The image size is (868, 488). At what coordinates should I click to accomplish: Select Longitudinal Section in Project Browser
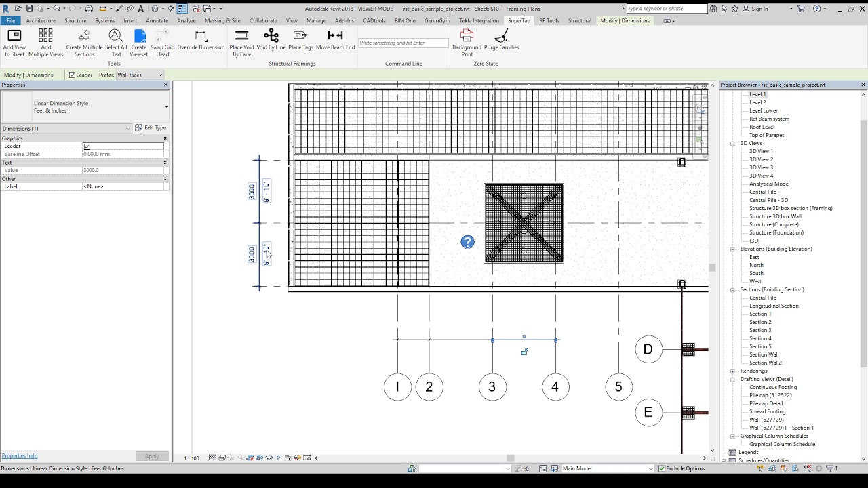[774, 306]
